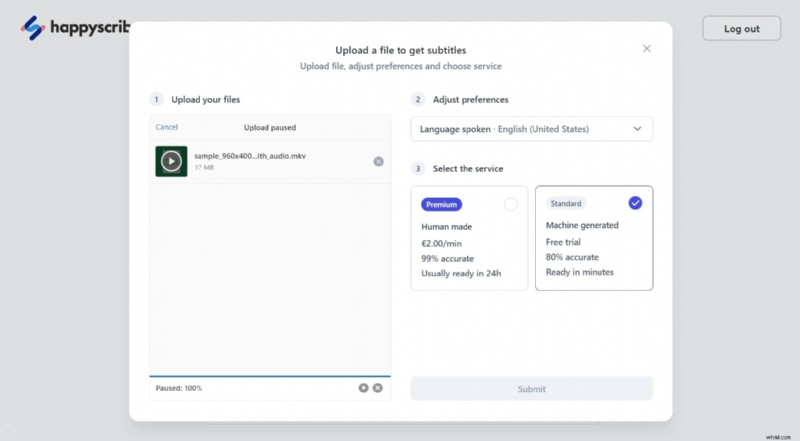The width and height of the screenshot is (800, 441).
Task: Click the chevron arrow in language selector
Action: (637, 129)
